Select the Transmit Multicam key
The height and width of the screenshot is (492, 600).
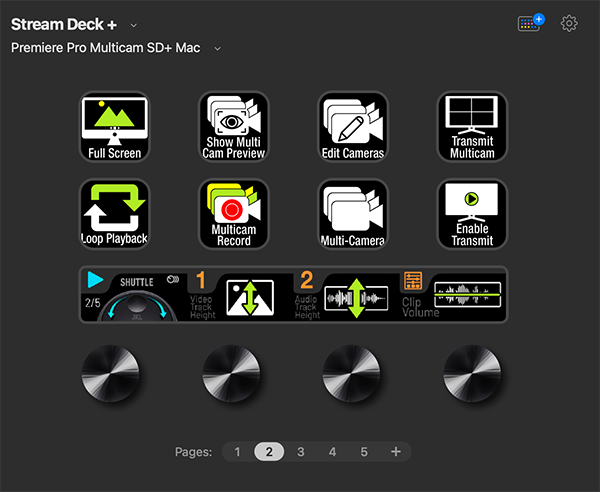pos(472,127)
